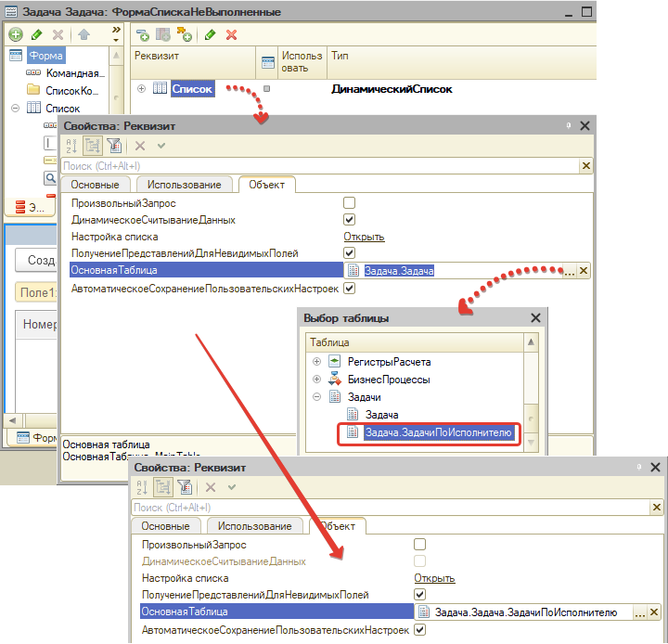Viewport: 668px width, 644px height.
Task: Toggle ПроизвольныйЗапрос checkbox in upper properties window
Action: (350, 203)
